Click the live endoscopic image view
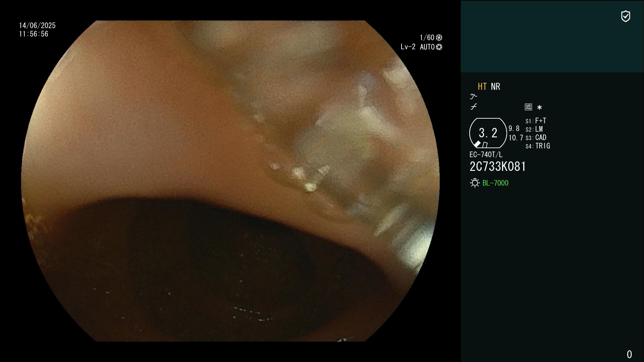Image resolution: width=644 pixels, height=362 pixels. pos(230,181)
